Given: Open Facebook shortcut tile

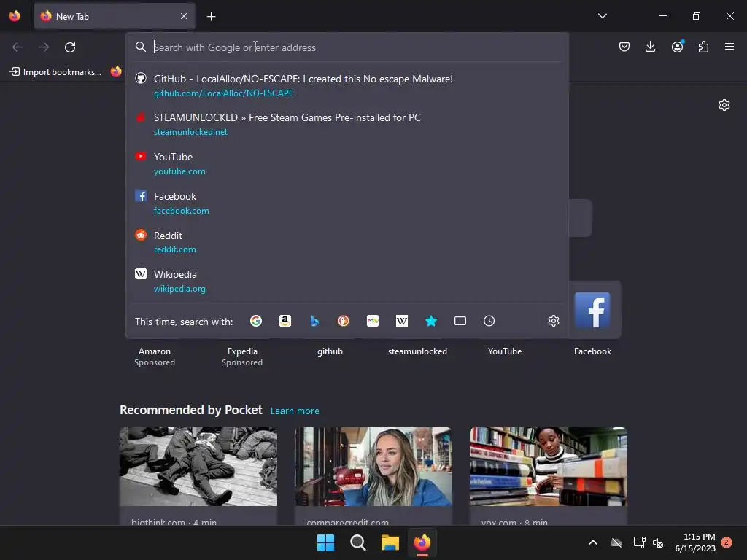Looking at the screenshot, I should 592,310.
